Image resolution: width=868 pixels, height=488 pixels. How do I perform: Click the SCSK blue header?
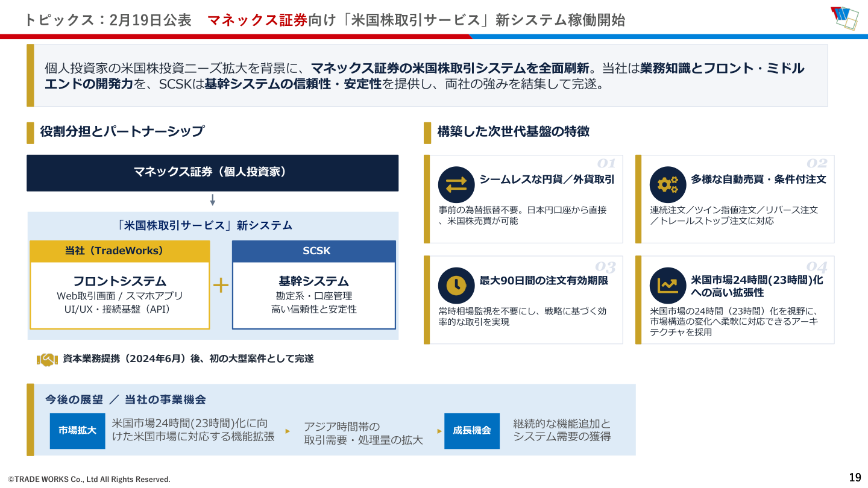tap(314, 251)
